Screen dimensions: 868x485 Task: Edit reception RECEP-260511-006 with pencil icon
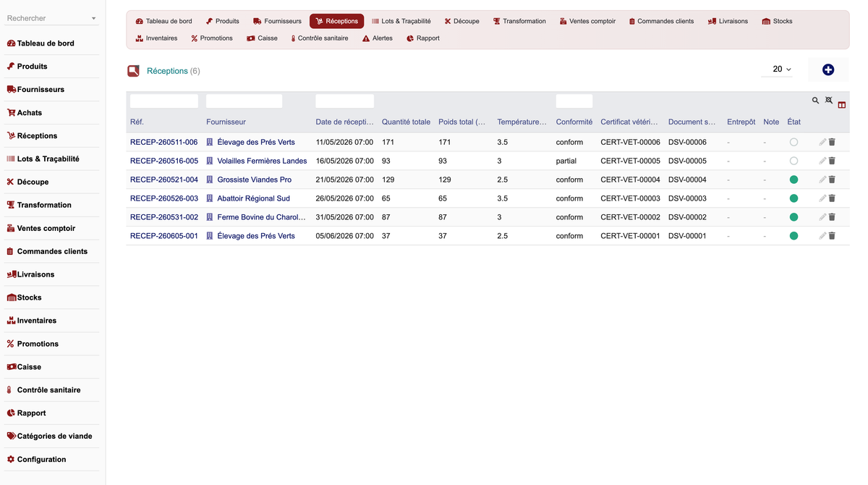click(x=822, y=142)
